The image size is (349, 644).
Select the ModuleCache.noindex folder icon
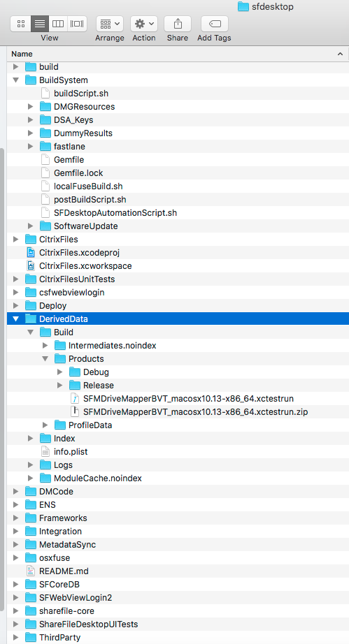[45, 478]
